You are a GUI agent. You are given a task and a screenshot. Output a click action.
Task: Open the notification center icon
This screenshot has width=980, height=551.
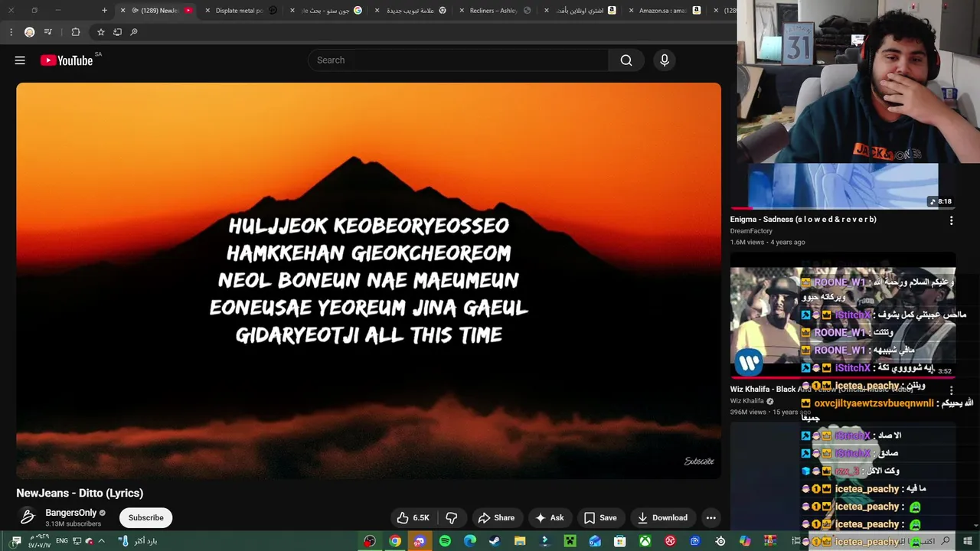pos(17,541)
